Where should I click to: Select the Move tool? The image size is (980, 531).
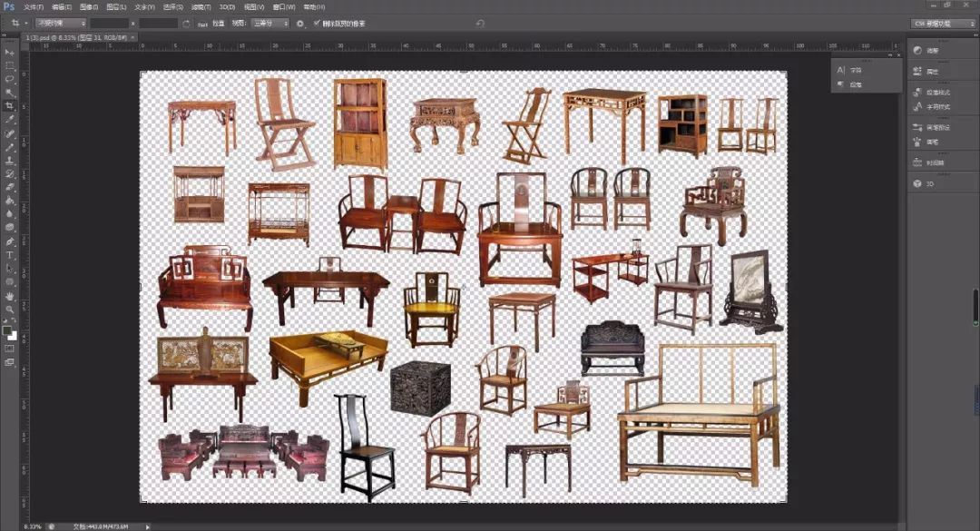coord(10,53)
